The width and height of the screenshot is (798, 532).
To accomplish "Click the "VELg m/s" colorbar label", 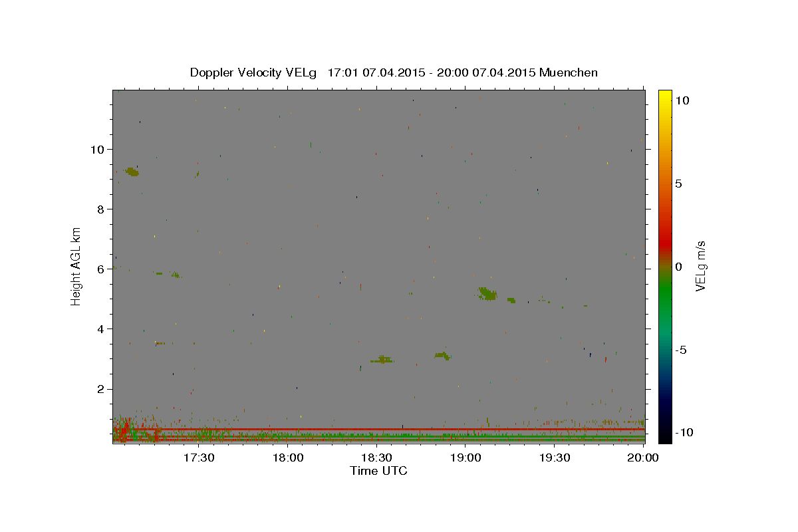I will pos(700,266).
